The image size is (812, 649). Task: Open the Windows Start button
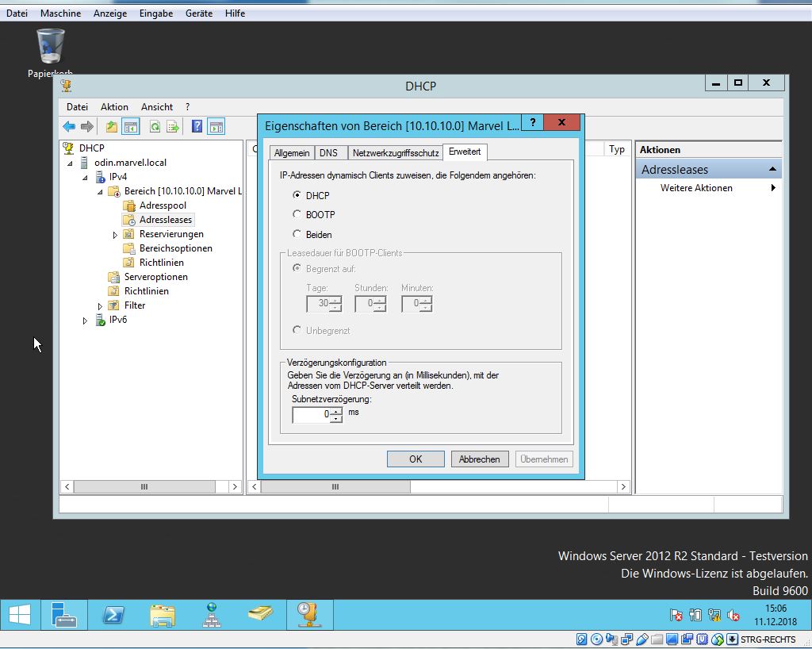coord(20,616)
